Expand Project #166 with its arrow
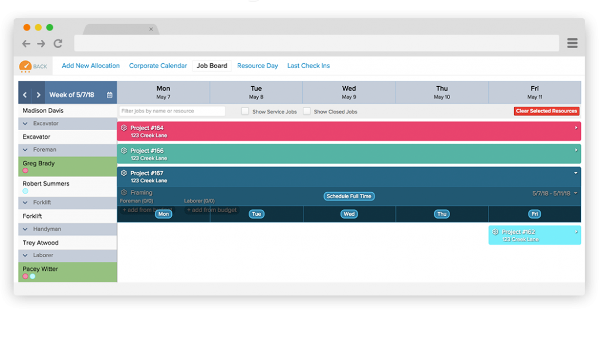The width and height of the screenshot is (601, 364). click(576, 151)
